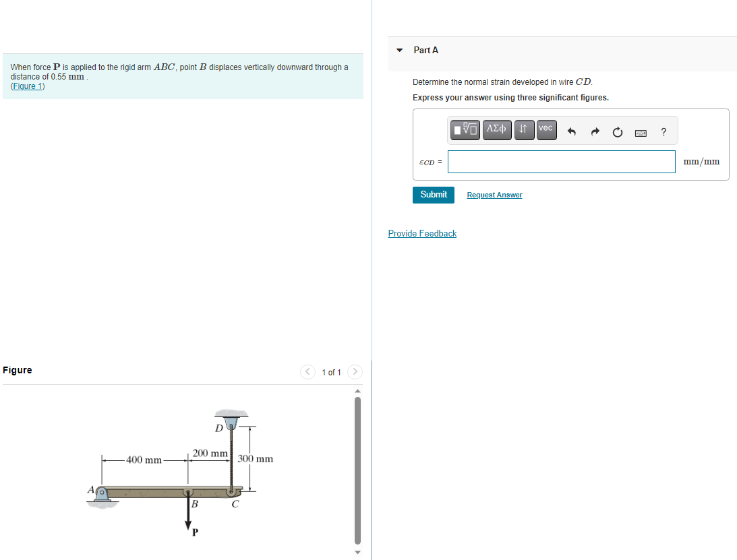
Task: Open the Provide Feedback link
Action: coord(422,233)
